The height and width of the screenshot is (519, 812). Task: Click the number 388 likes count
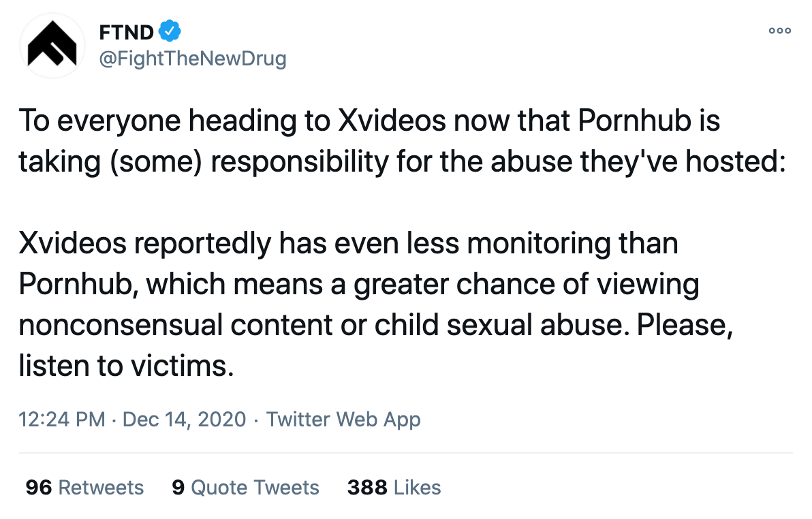[367, 488]
